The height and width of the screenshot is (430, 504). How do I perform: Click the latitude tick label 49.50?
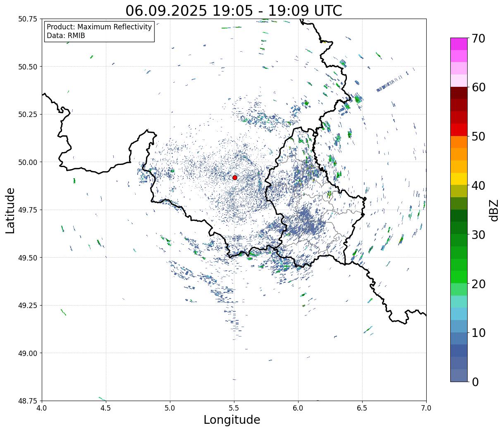click(x=28, y=258)
